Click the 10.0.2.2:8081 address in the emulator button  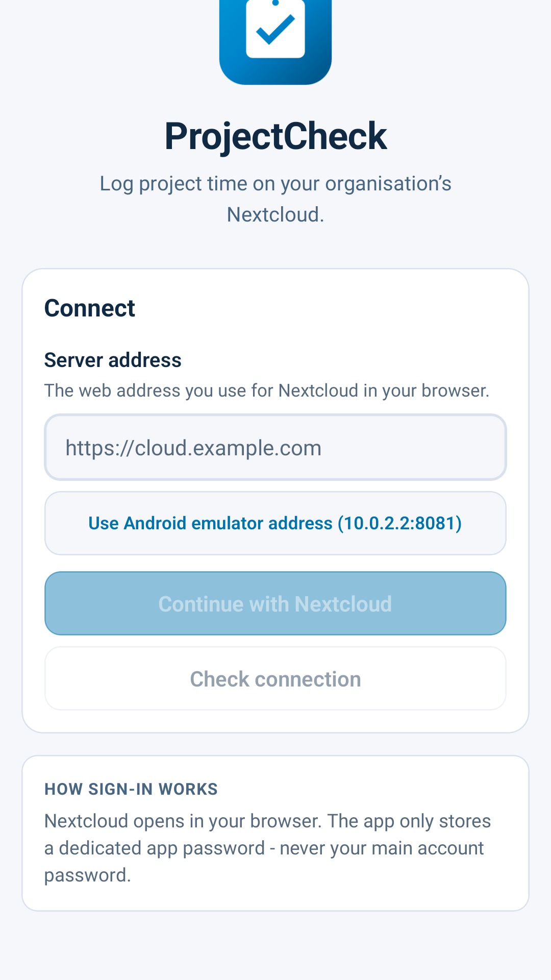[399, 523]
